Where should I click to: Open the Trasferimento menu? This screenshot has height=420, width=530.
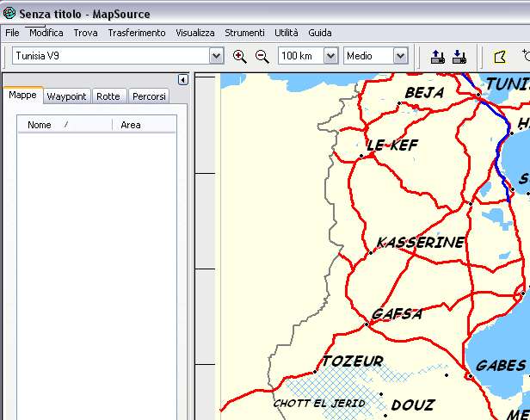137,33
